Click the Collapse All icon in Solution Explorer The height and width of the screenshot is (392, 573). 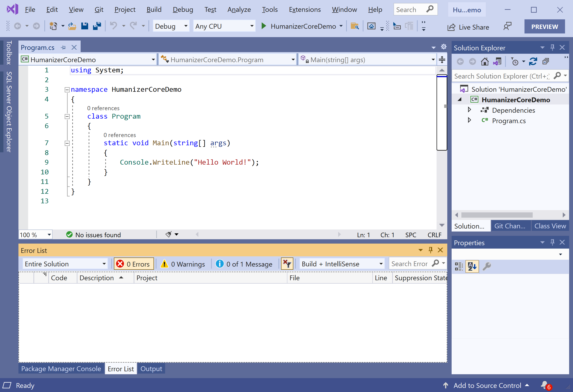click(x=546, y=62)
